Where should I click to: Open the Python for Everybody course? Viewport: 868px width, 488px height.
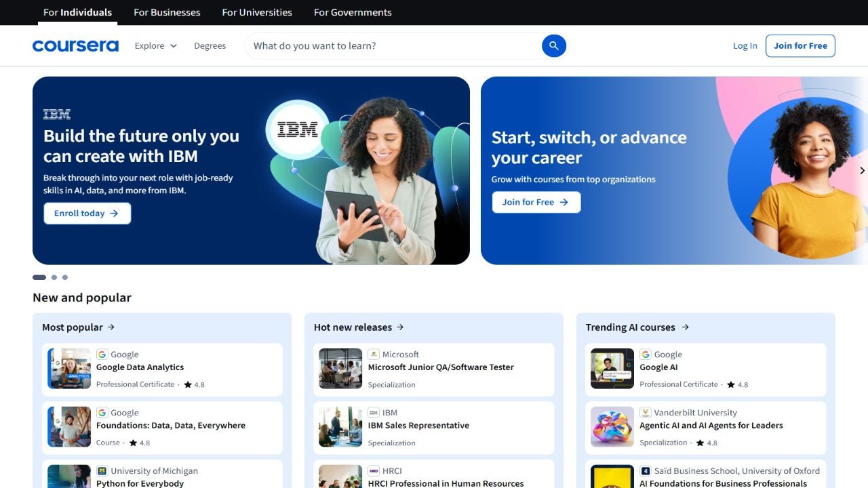140,483
